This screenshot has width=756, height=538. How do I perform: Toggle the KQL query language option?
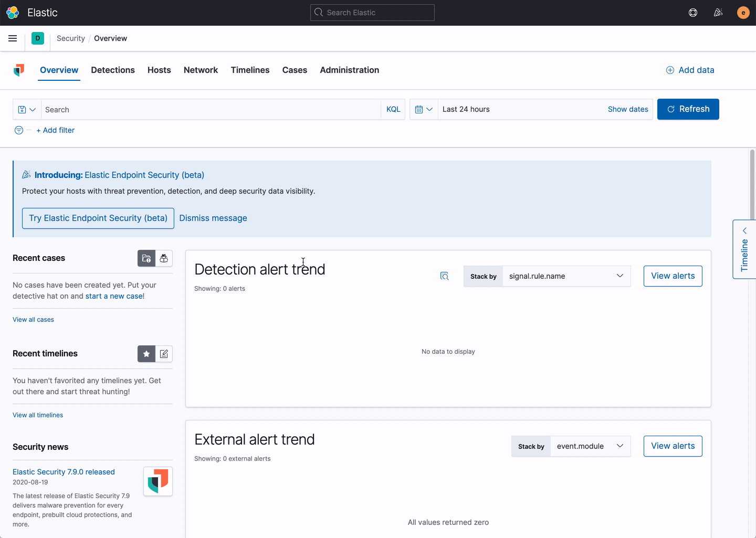click(x=393, y=109)
